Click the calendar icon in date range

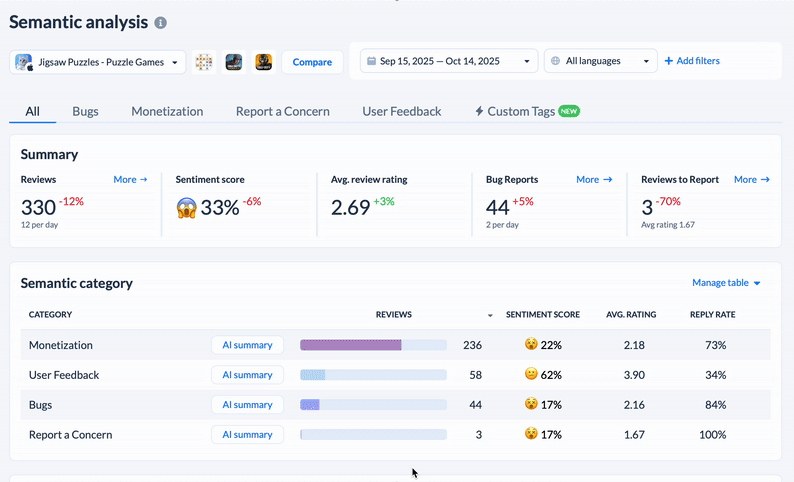click(371, 61)
